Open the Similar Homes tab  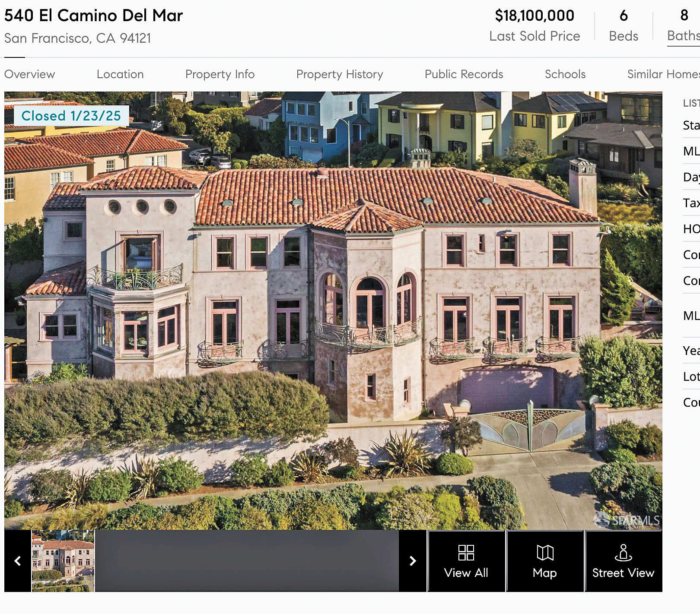(663, 74)
